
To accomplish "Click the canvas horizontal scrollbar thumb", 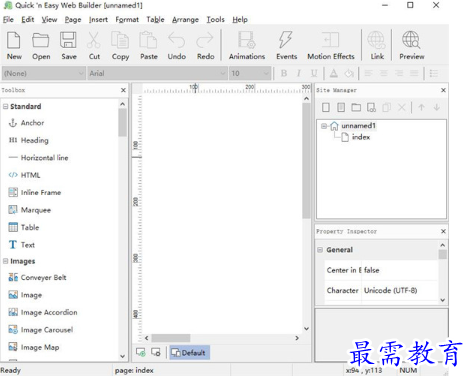I will (x=171, y=338).
